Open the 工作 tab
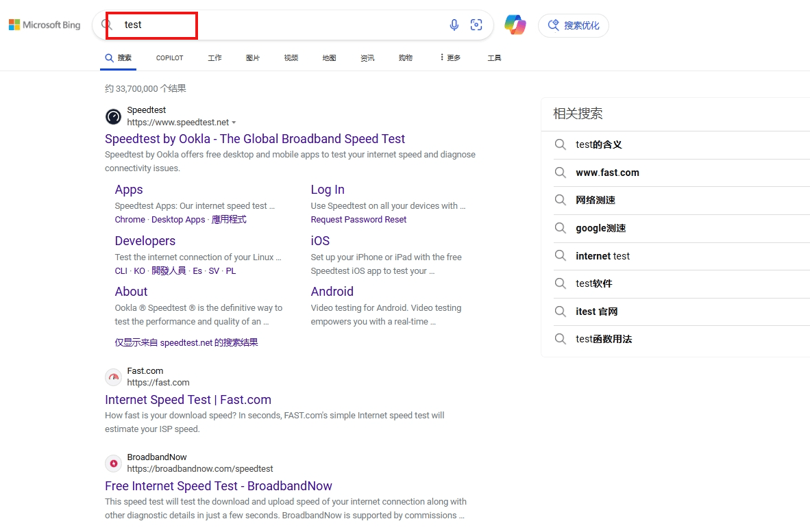810x532 pixels. coord(215,58)
